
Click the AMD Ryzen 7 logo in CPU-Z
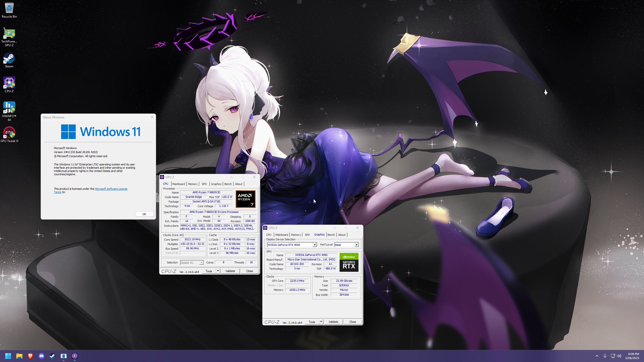pyautogui.click(x=246, y=199)
